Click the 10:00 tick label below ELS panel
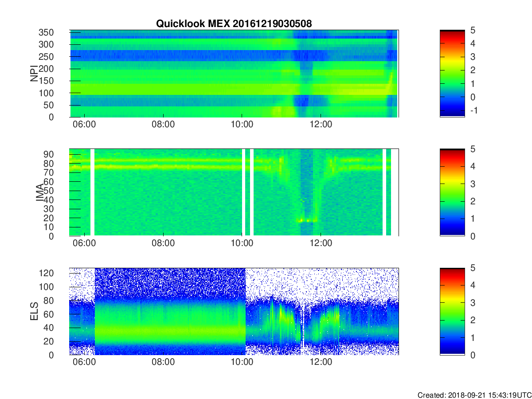532x399 pixels. pos(242,362)
